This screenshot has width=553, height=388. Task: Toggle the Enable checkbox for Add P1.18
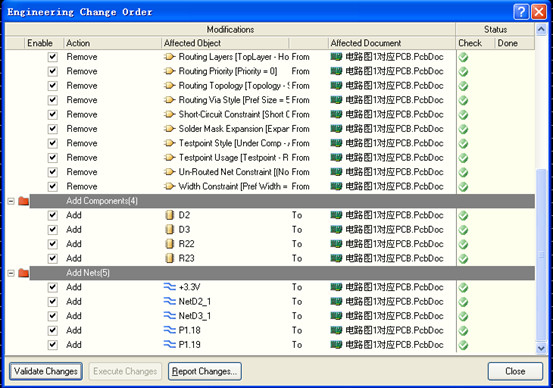pos(53,331)
